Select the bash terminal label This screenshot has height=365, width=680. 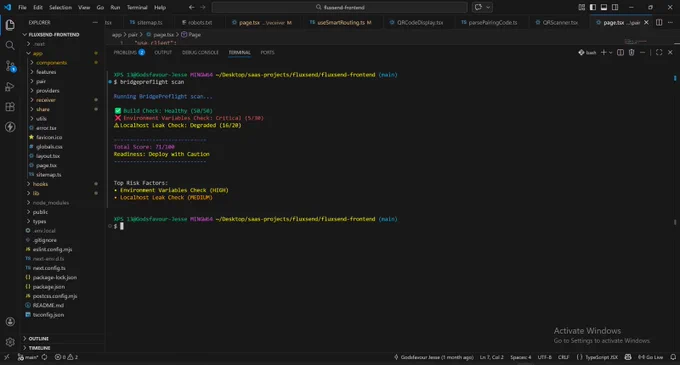(587, 52)
